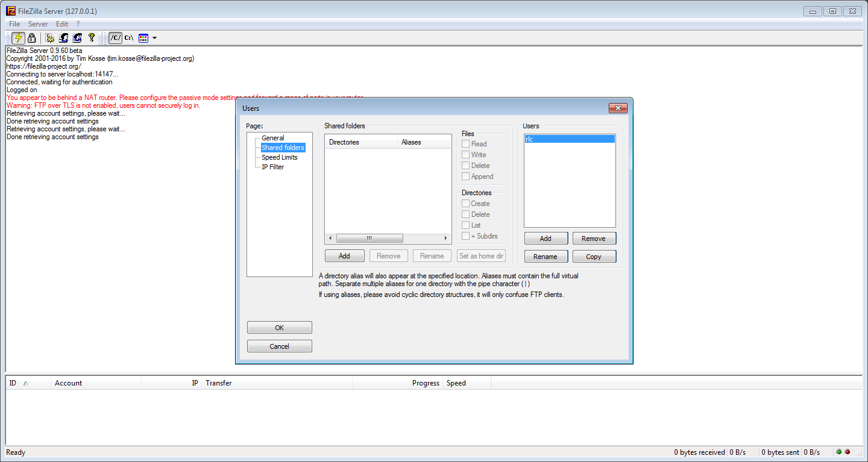868x462 pixels.
Task: Check the + Subdirs checkbox
Action: (x=465, y=236)
